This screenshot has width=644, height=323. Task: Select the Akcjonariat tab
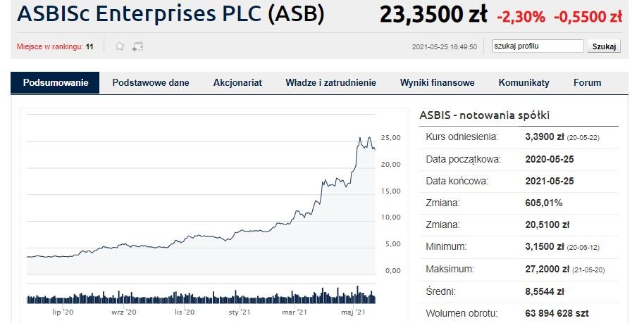coord(237,82)
